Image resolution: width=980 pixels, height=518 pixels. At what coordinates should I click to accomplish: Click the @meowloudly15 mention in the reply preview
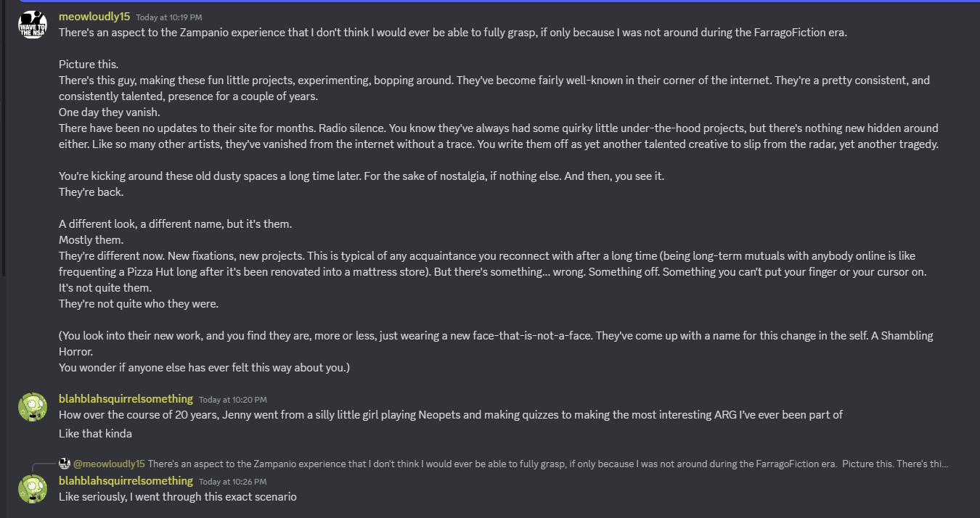tap(109, 463)
